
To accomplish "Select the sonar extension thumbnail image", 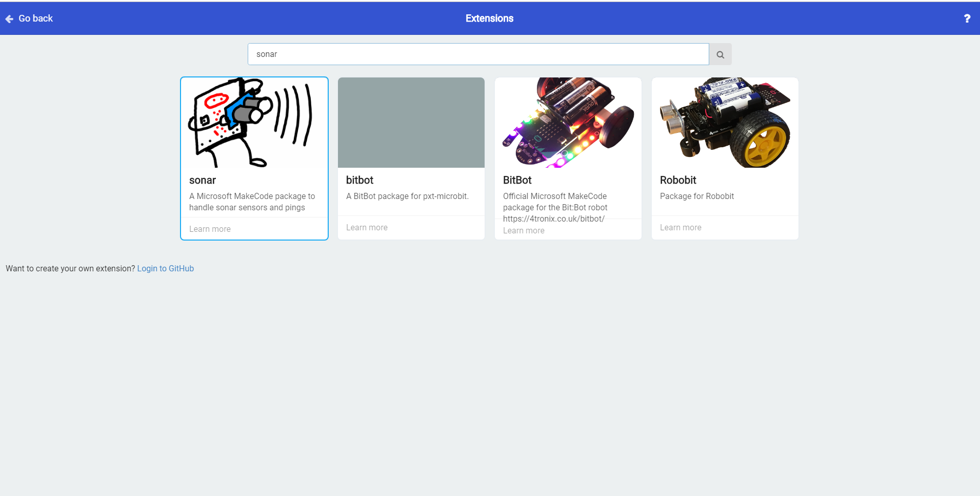I will click(x=254, y=123).
